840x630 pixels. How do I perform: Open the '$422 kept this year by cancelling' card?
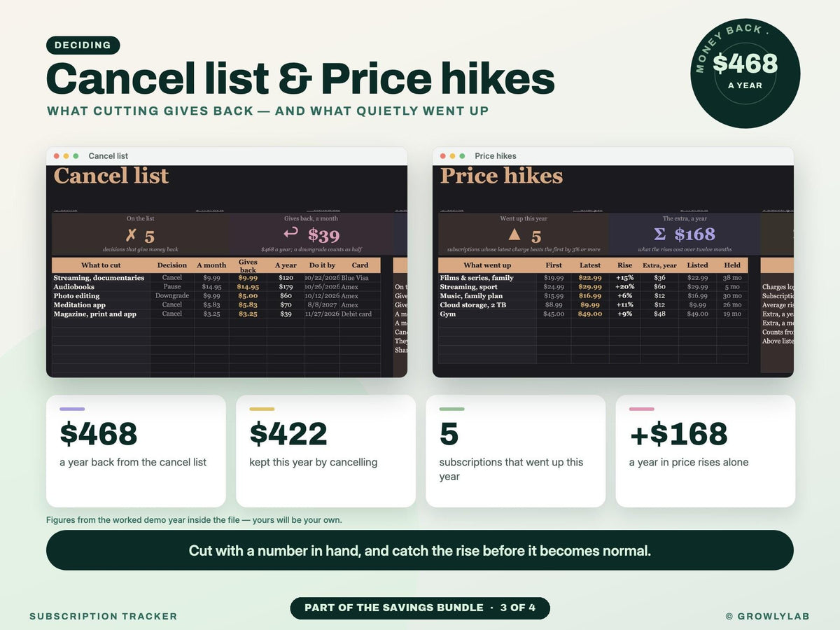pos(325,451)
